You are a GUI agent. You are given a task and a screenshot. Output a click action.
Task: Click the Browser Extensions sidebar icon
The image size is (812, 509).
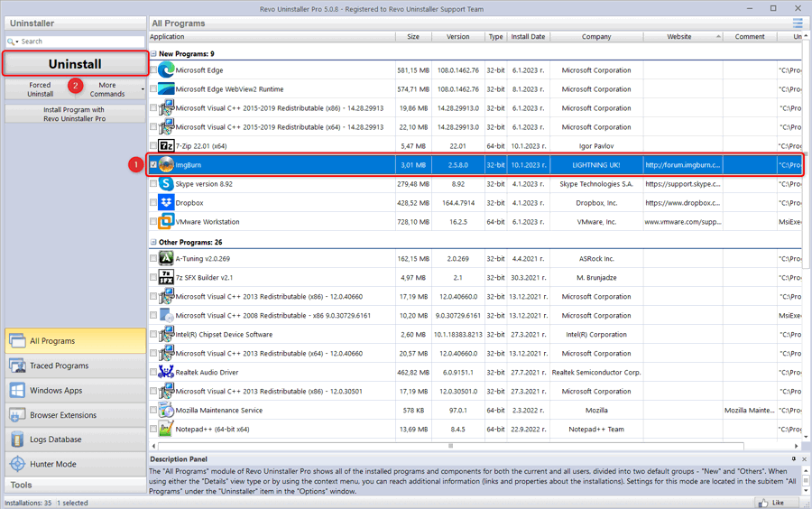[x=17, y=415]
